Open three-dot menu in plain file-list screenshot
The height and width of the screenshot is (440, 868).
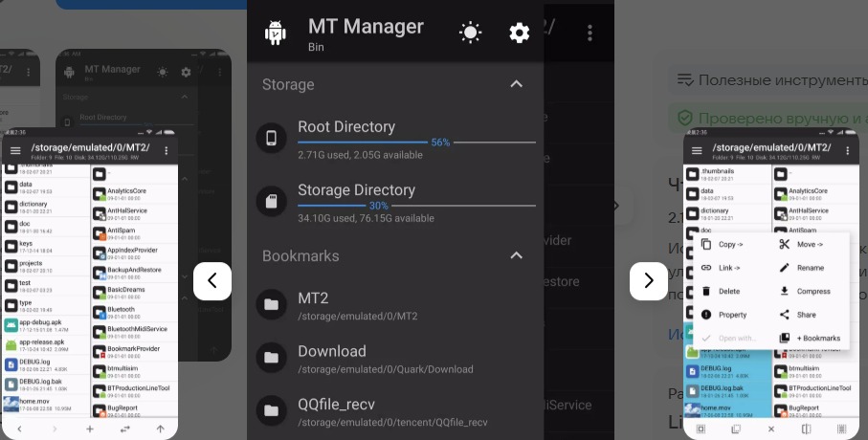click(x=167, y=150)
